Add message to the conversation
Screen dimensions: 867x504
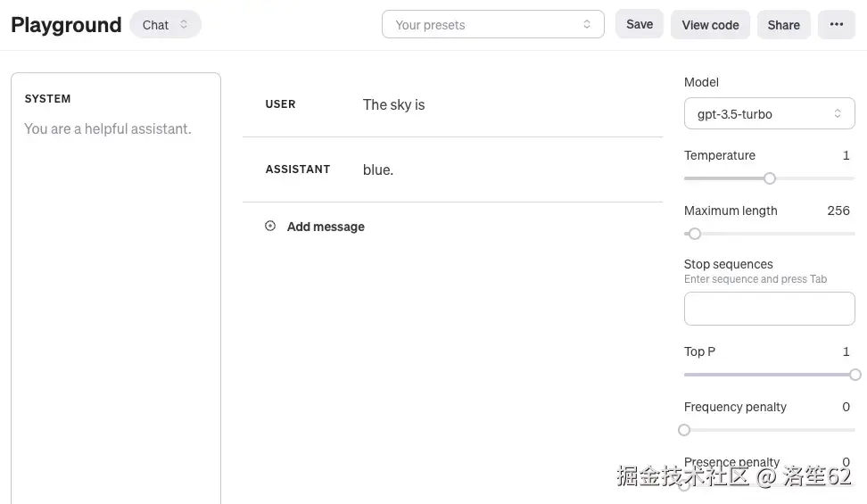point(315,227)
